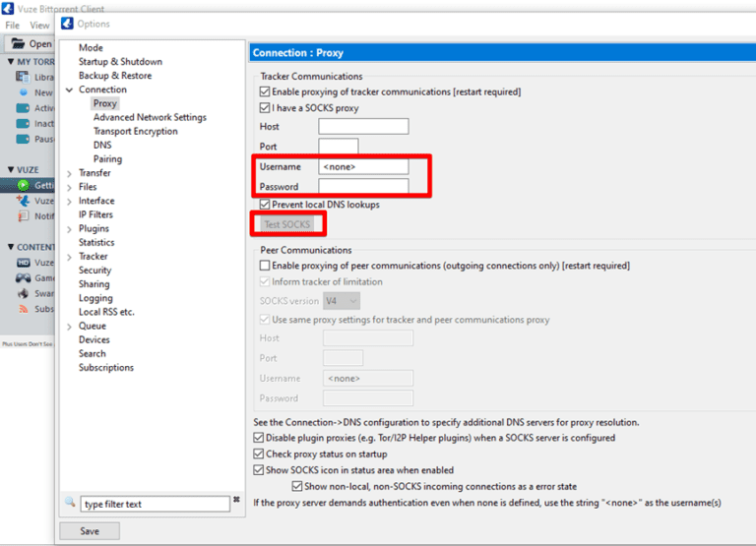Select Statistics option
756x546 pixels.
pyautogui.click(x=96, y=242)
